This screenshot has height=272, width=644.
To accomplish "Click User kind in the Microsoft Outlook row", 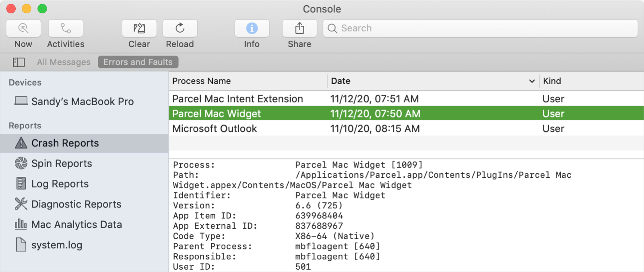I will click(553, 129).
